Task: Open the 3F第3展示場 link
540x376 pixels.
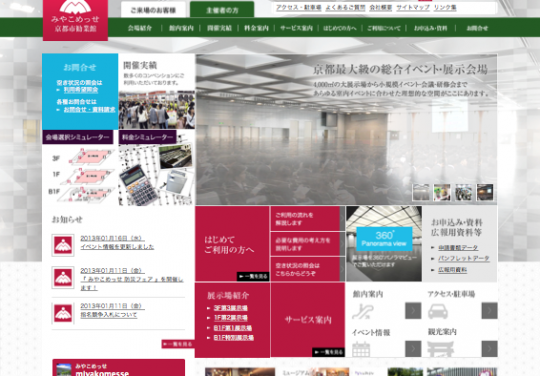Action: 230,308
